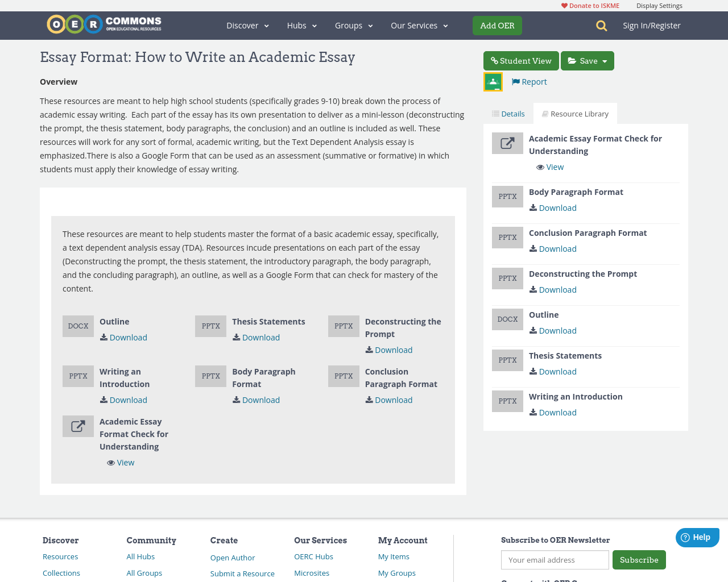Switch to the Details tab

pos(507,113)
